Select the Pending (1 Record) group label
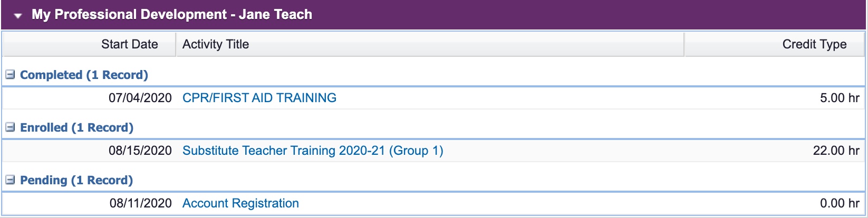This screenshot has height=218, width=868. pyautogui.click(x=76, y=180)
